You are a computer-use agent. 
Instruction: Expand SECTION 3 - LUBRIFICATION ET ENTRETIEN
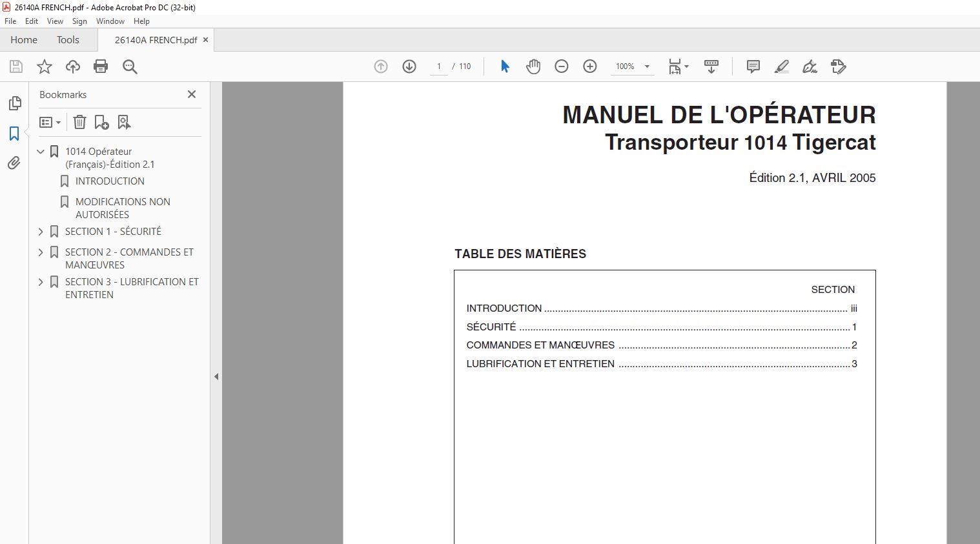click(x=41, y=282)
